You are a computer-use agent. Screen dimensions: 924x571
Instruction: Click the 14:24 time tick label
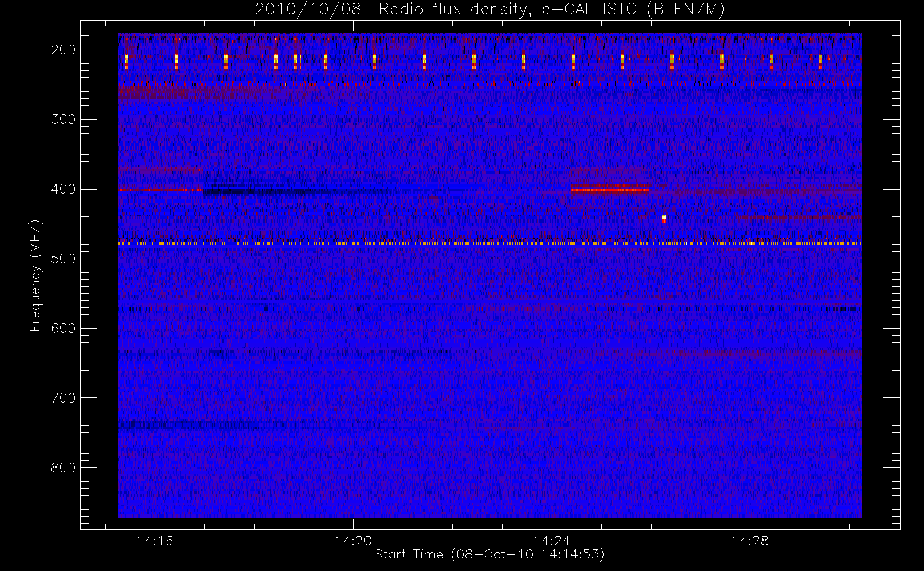tap(552, 541)
